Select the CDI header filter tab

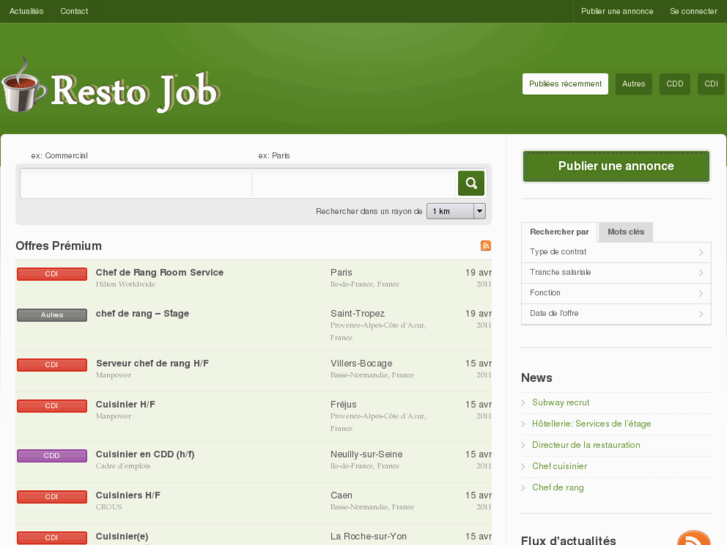point(711,84)
